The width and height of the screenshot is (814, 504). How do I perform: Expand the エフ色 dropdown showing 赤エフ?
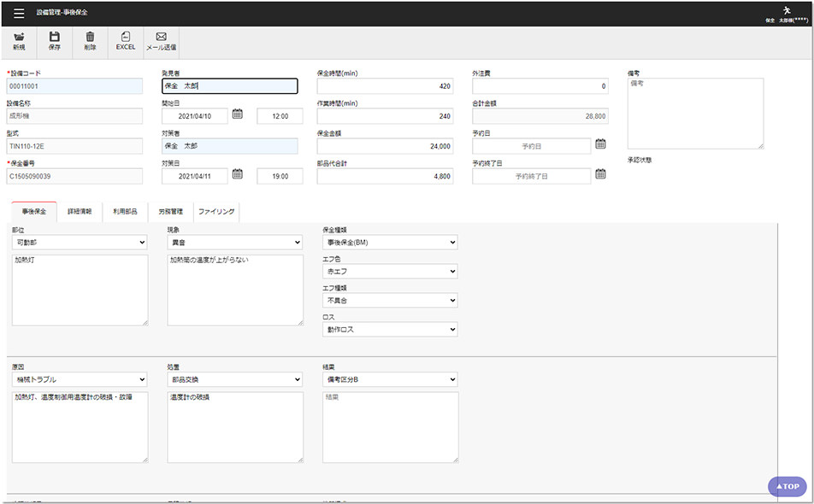click(x=390, y=271)
